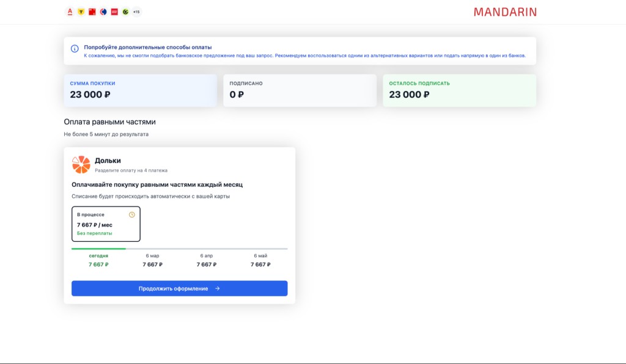Click the red rectangular bank icon after the circular one
Screen dimensions: 626x364
(x=114, y=12)
